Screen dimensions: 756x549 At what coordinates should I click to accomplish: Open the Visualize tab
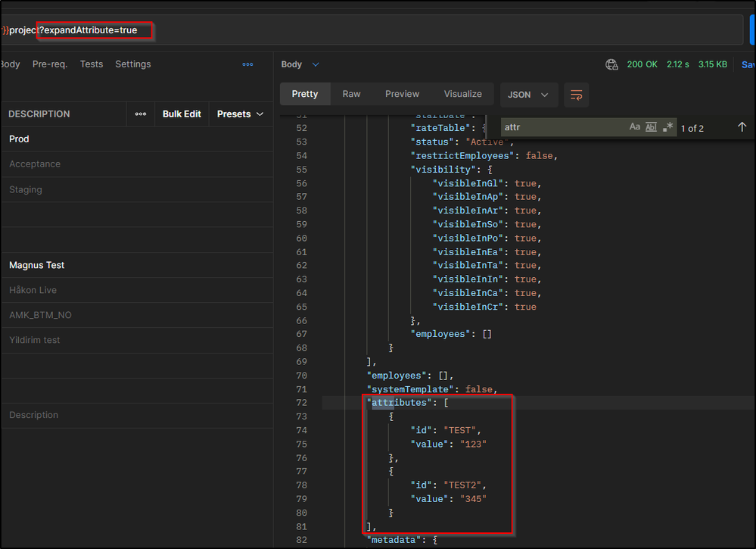462,94
